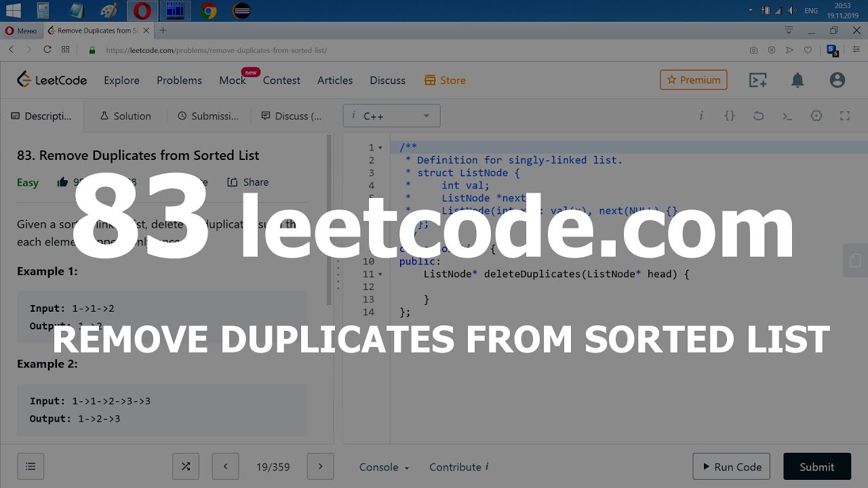Screen dimensions: 868x488
Task: Click the panel divider drag handle
Action: point(338,274)
